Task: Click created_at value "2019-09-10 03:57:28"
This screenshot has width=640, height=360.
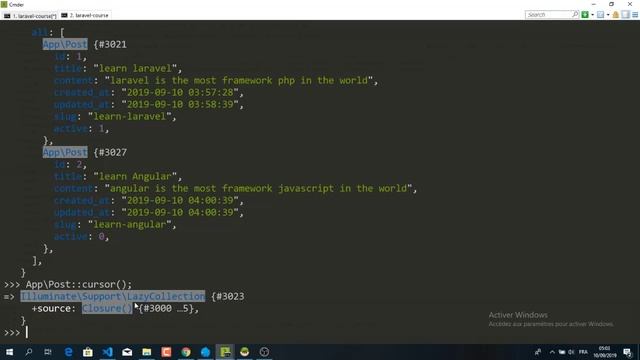Action: click(180, 93)
